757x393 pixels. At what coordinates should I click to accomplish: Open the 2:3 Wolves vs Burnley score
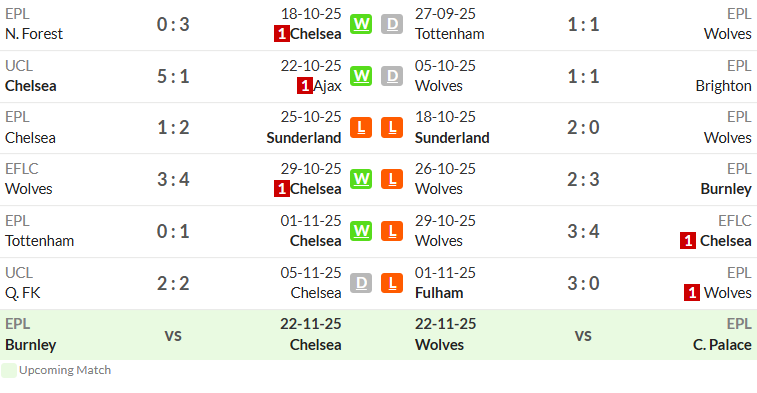point(583,180)
